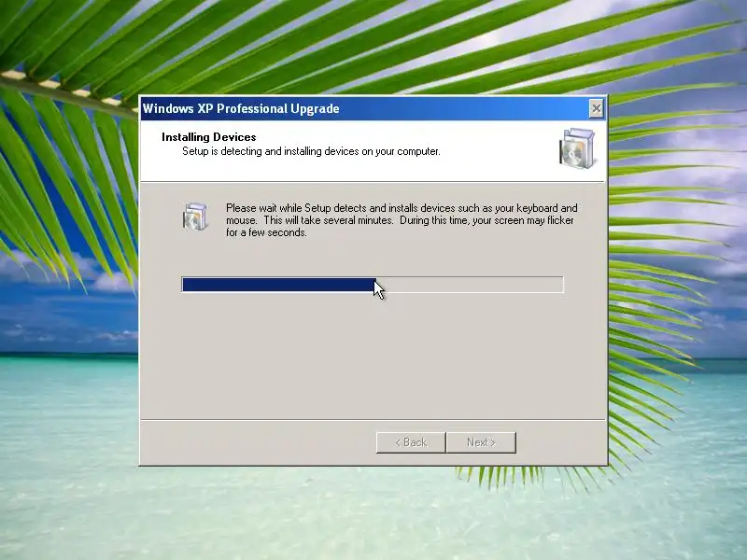Click 'Setup is detecting and installing devices' text
747x560 pixels.
pos(311,151)
